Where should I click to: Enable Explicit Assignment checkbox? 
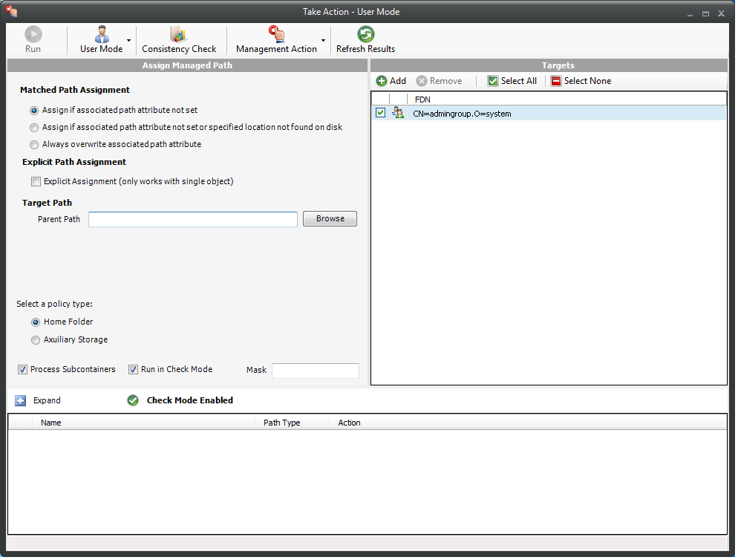(x=36, y=182)
